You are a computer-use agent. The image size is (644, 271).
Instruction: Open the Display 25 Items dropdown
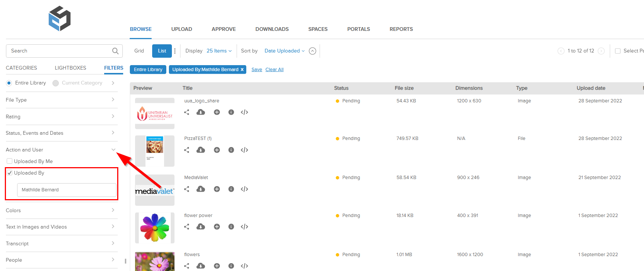tap(219, 51)
